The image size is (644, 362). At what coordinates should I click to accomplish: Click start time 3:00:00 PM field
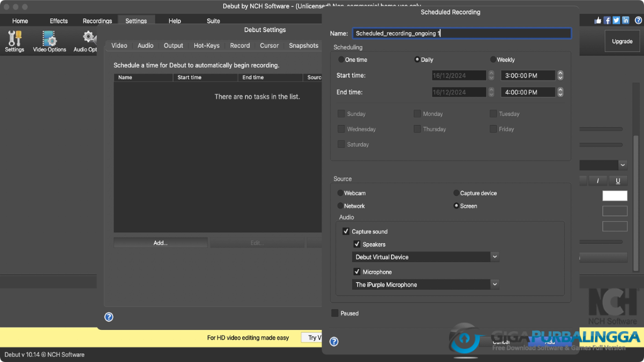pos(528,75)
